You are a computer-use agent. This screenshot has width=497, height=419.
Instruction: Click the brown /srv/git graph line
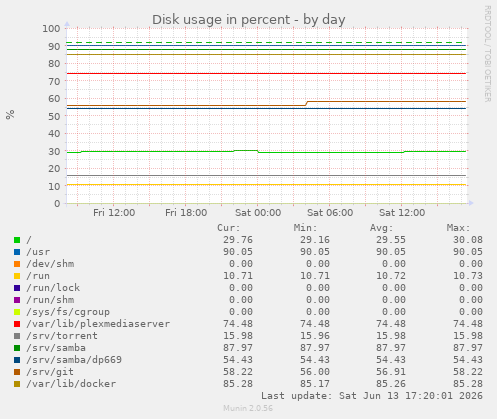tap(266, 104)
